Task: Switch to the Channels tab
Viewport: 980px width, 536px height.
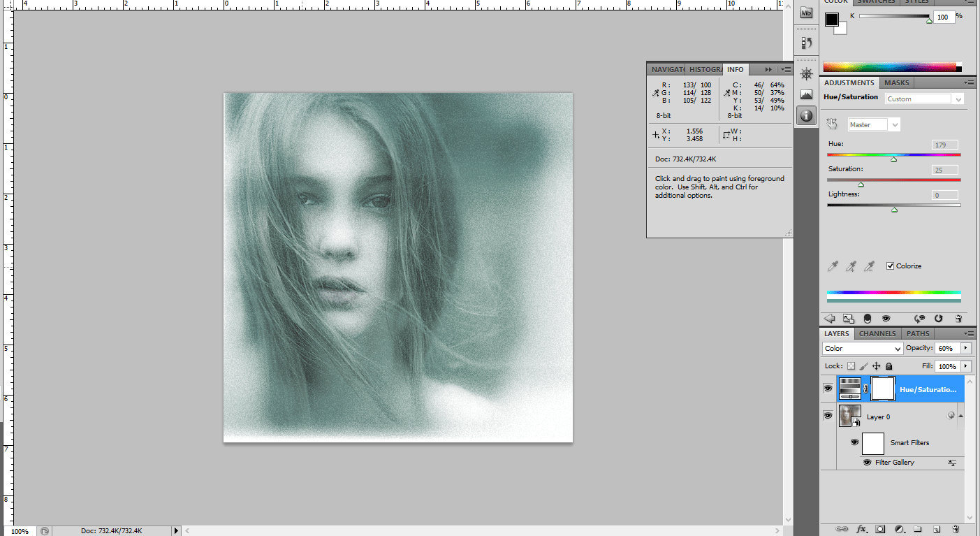Action: click(x=877, y=333)
